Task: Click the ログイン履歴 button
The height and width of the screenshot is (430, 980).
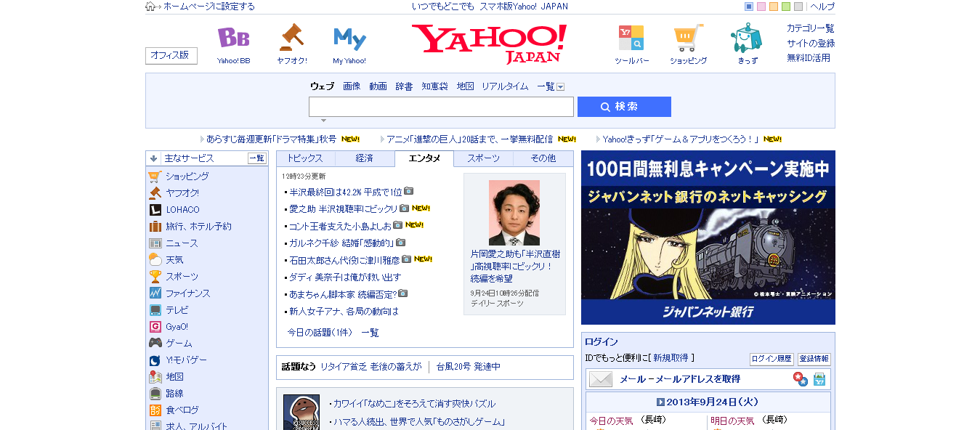Action: pos(772,359)
